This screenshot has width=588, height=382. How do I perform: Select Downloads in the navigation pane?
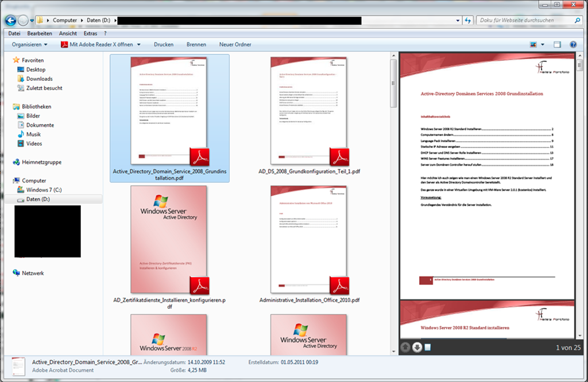pyautogui.click(x=40, y=79)
